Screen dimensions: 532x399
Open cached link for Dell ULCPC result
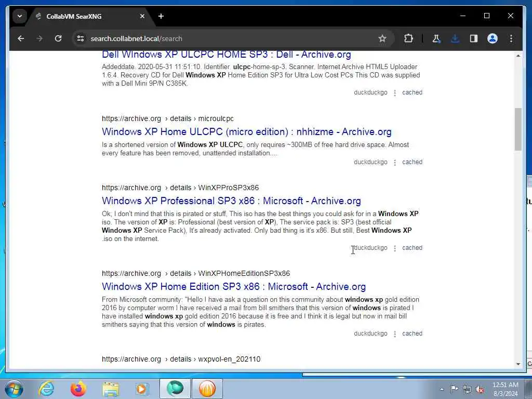click(x=412, y=92)
